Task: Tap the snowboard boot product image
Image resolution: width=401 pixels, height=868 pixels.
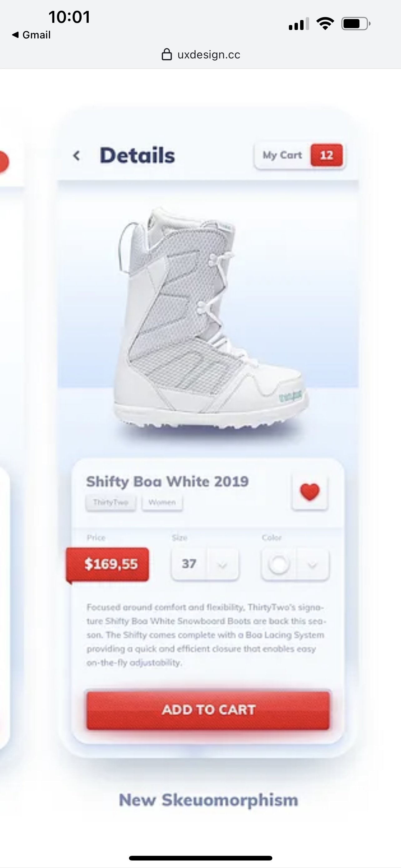Action: [210, 318]
